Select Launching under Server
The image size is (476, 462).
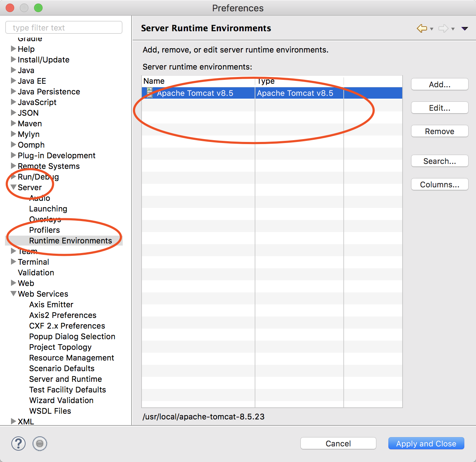pyautogui.click(x=48, y=209)
